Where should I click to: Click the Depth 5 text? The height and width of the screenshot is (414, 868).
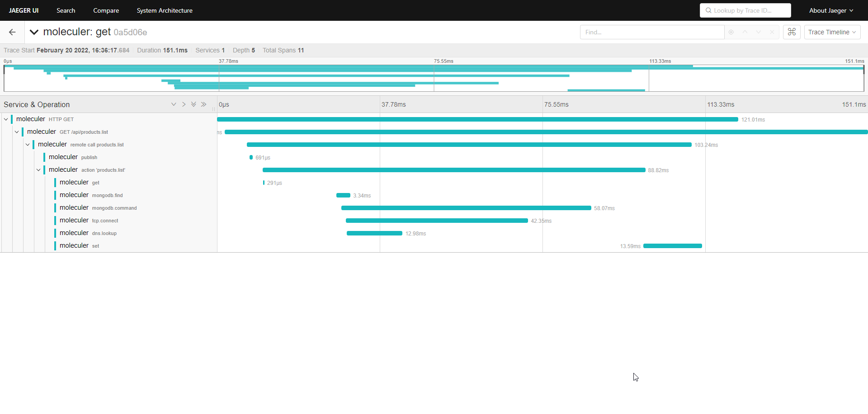[244, 50]
